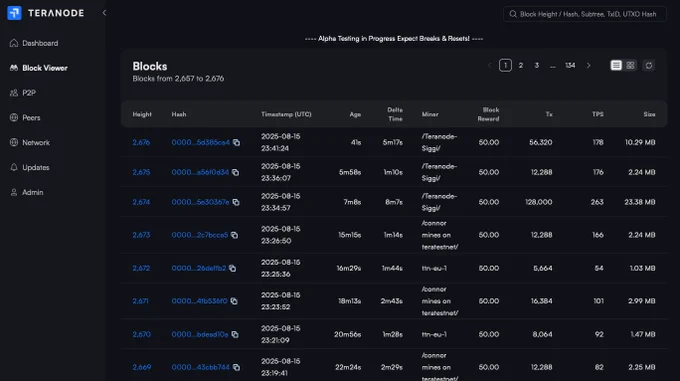This screenshot has width=680, height=381.
Task: Click the Miner column header
Action: pos(430,114)
